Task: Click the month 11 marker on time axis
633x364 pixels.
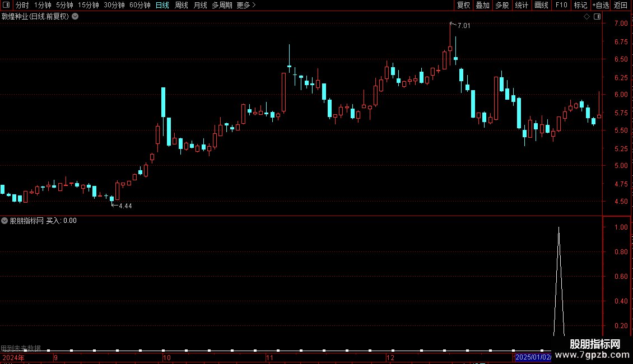Action: pyautogui.click(x=269, y=357)
